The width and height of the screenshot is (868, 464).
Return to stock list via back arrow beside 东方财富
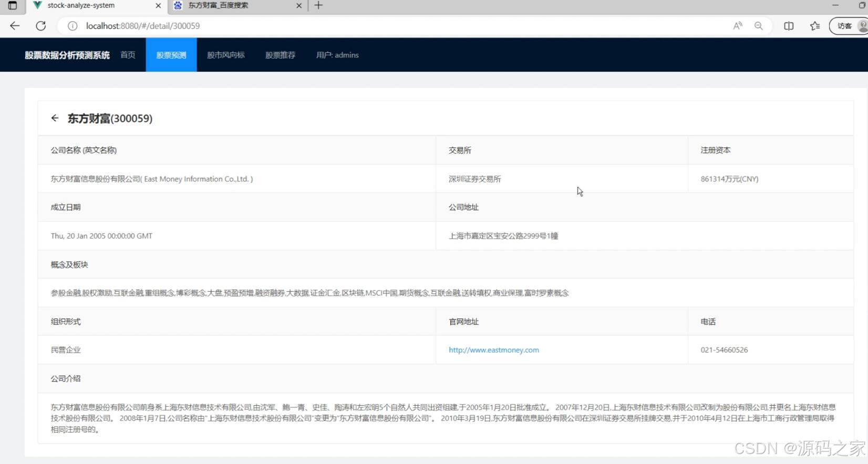click(55, 118)
